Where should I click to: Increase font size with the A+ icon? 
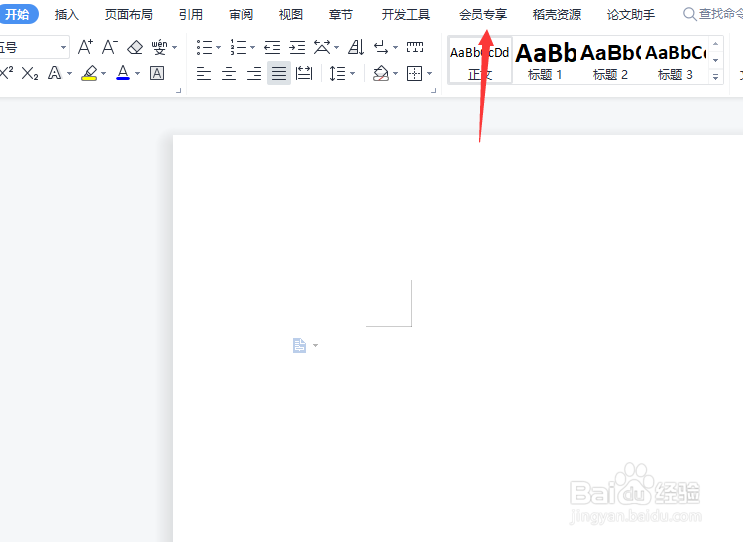point(85,47)
